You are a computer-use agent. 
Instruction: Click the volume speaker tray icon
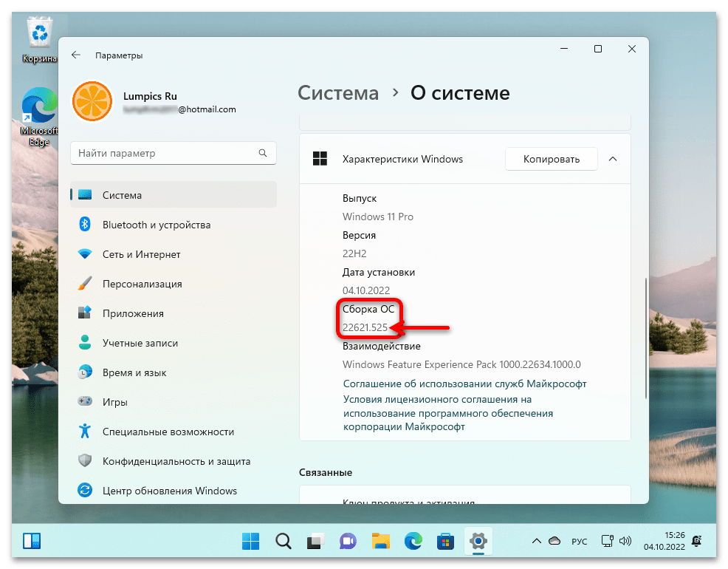coord(625,541)
